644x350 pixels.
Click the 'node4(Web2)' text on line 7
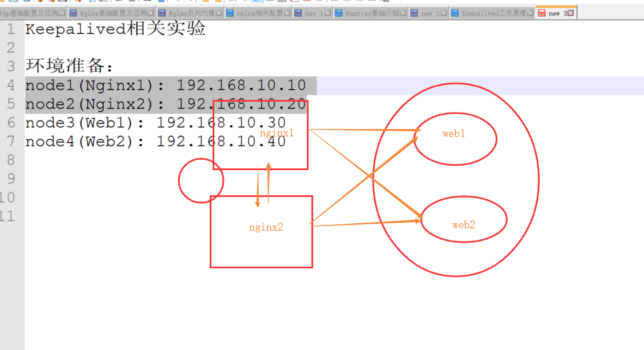(79, 142)
